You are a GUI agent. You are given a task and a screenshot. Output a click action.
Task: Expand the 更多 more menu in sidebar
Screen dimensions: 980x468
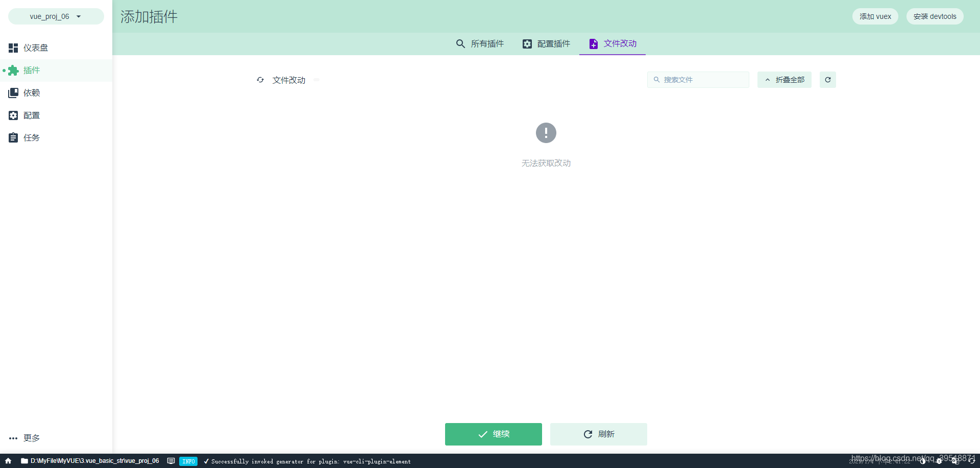[x=23, y=438]
